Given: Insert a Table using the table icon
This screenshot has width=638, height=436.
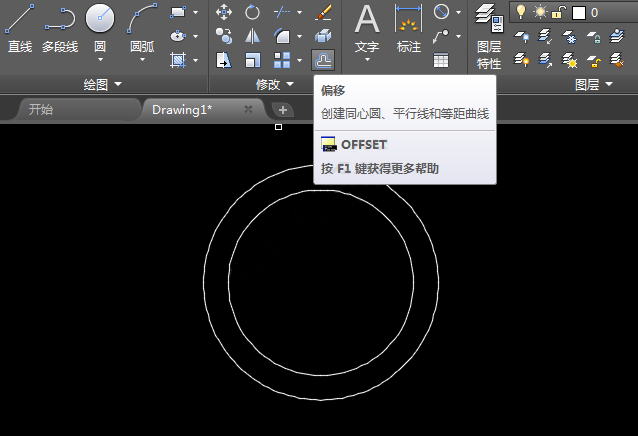Looking at the screenshot, I should 441,60.
